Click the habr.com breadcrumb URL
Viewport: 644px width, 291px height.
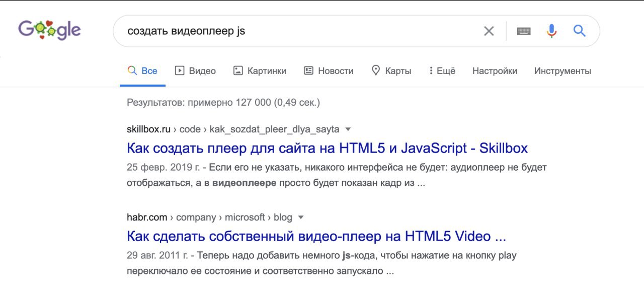[x=209, y=217]
